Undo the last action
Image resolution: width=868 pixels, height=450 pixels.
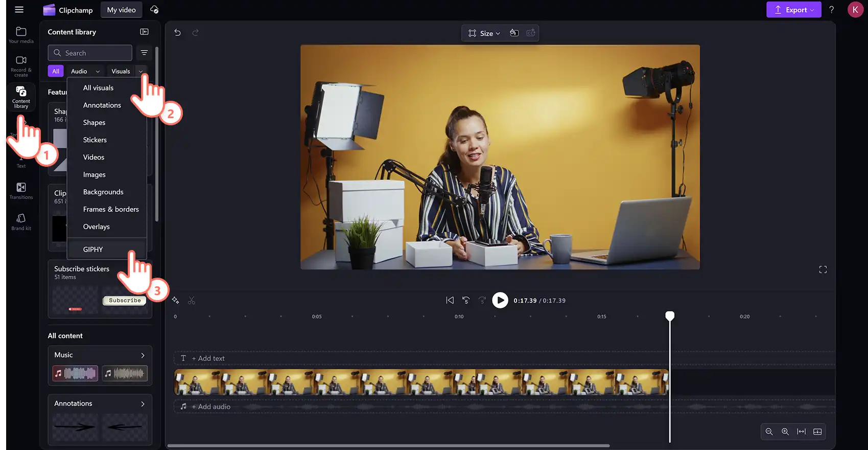177,32
